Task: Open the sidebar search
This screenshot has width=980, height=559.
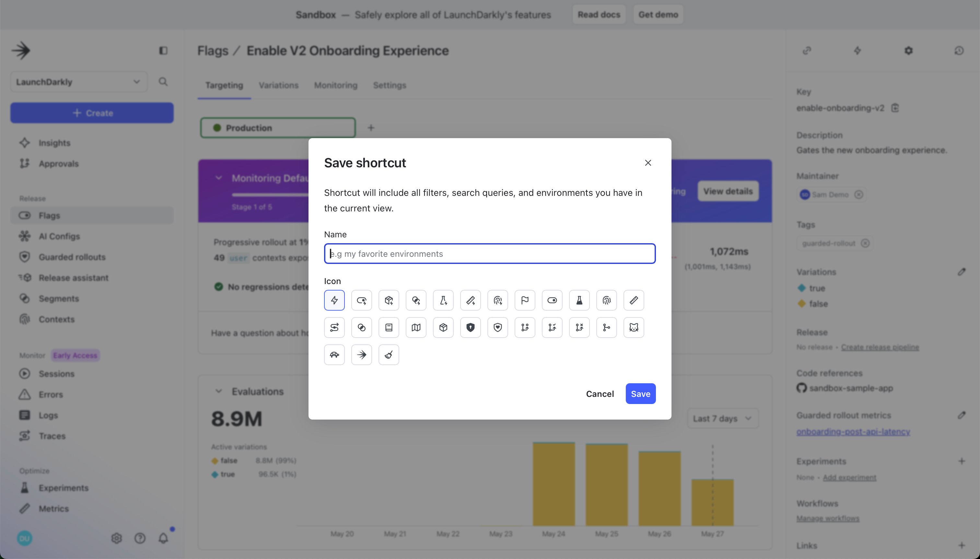Action: coord(163,82)
